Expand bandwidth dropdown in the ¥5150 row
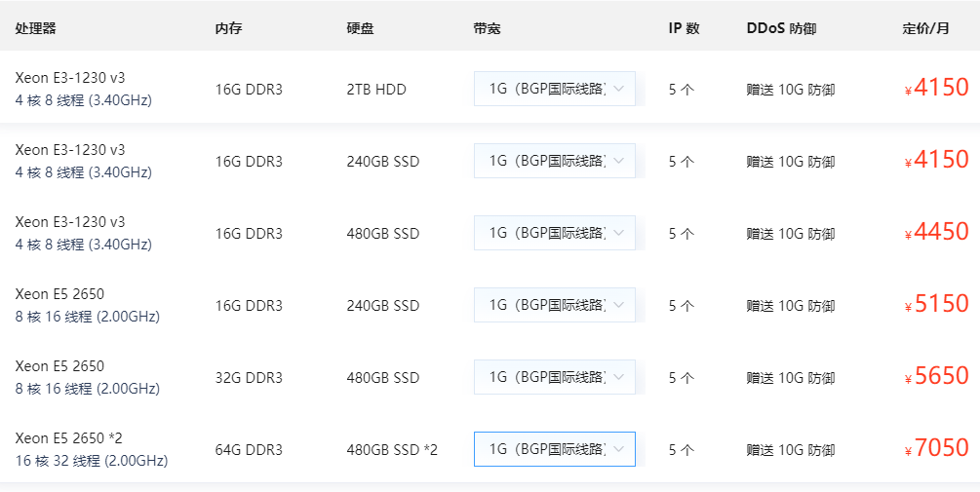 555,305
